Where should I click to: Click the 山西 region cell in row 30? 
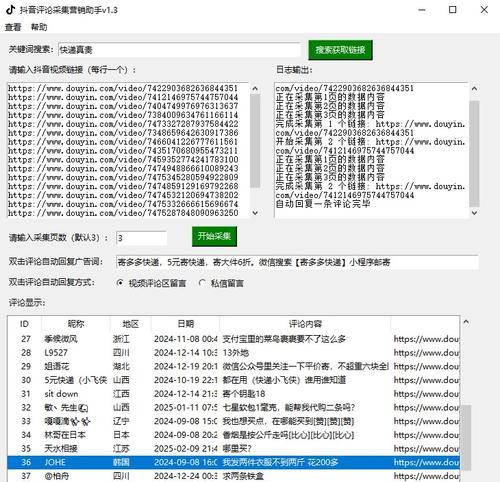click(x=121, y=380)
